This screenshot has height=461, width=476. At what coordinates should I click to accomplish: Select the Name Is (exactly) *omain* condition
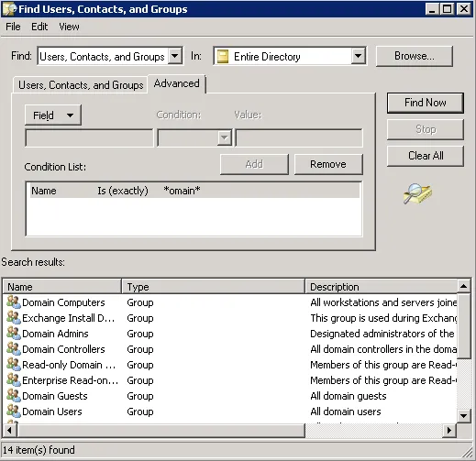click(194, 191)
